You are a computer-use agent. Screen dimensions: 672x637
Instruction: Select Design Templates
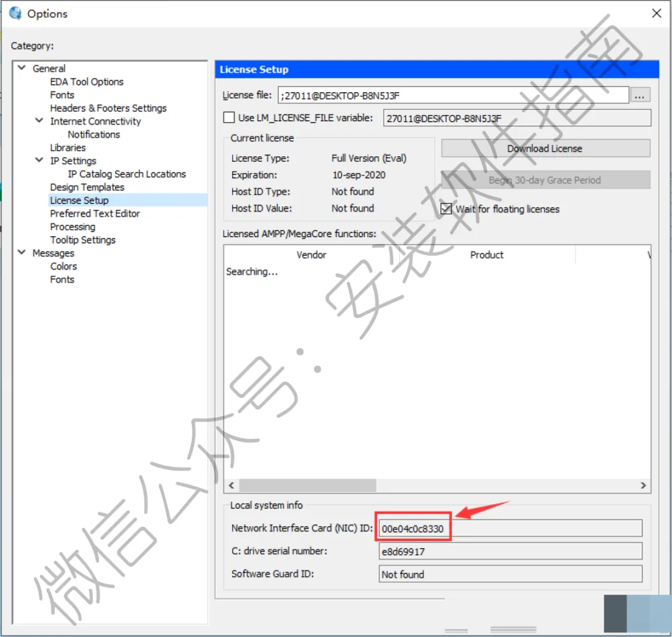(87, 187)
